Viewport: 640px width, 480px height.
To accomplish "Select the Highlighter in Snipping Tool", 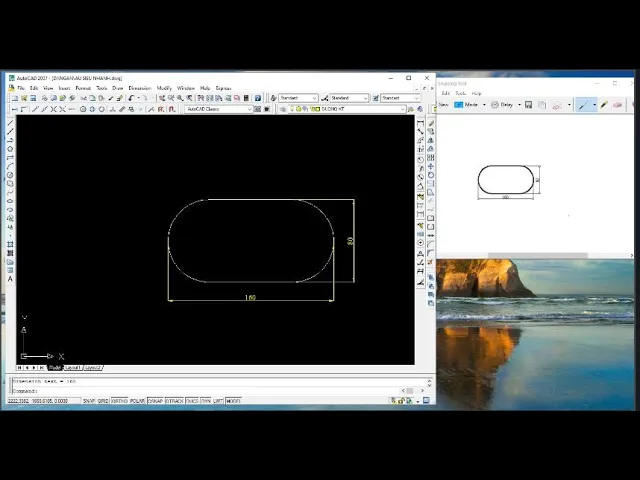I will pyautogui.click(x=603, y=104).
